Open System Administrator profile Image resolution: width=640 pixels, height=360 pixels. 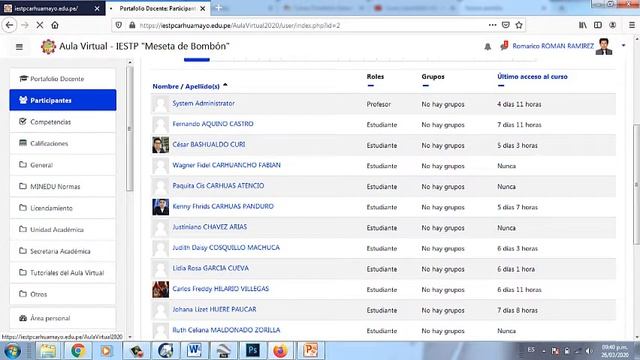pyautogui.click(x=203, y=104)
